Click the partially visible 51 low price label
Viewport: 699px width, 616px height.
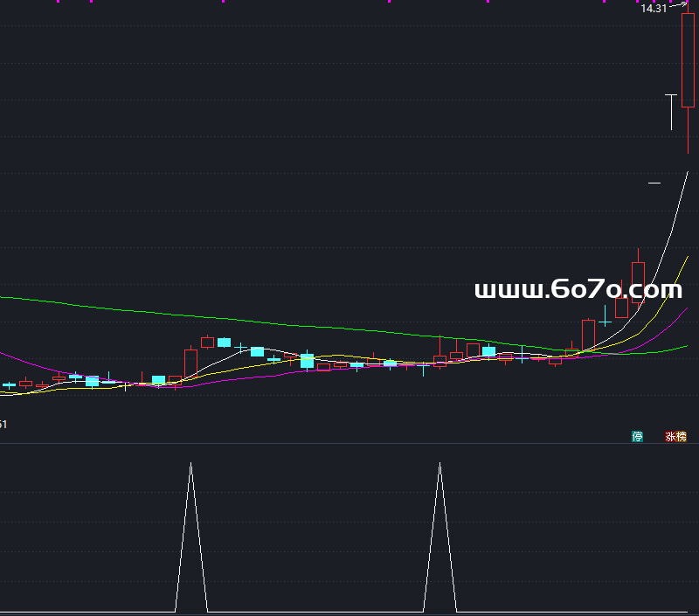pyautogui.click(x=3, y=425)
